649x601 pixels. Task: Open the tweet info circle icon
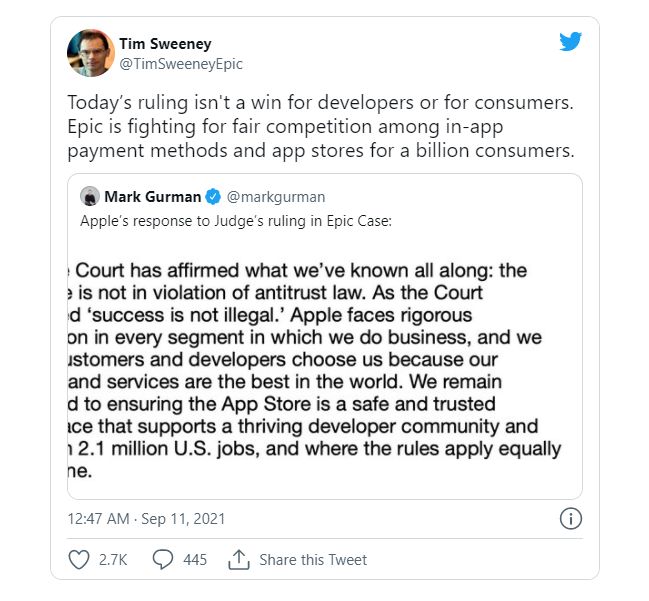click(x=571, y=518)
